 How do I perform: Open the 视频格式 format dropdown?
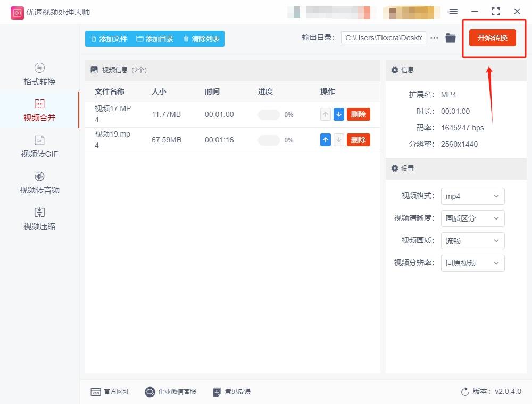coord(472,196)
